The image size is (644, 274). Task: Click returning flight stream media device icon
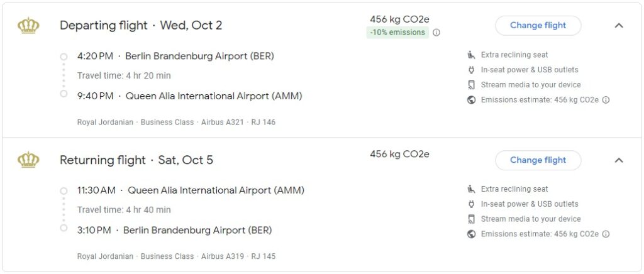click(472, 219)
